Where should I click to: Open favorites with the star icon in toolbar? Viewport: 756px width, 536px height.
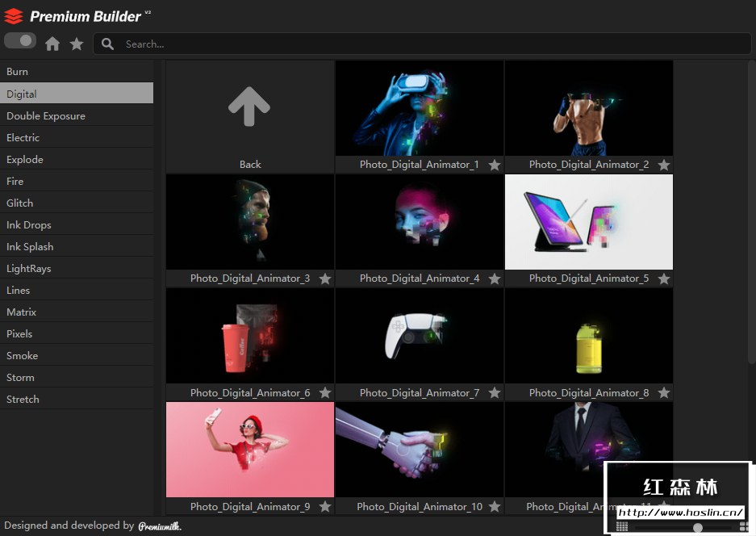coord(76,44)
